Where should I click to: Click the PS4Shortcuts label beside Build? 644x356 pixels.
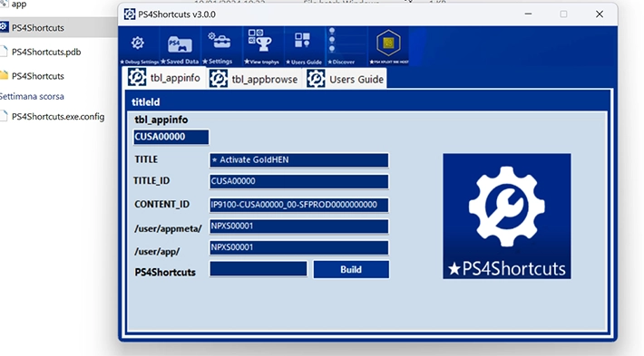(165, 273)
